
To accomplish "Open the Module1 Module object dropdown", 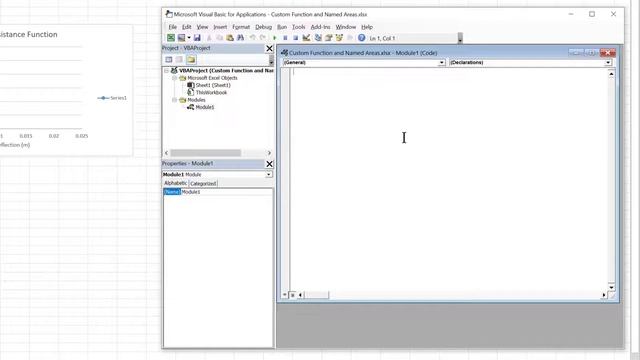I will click(x=269, y=174).
